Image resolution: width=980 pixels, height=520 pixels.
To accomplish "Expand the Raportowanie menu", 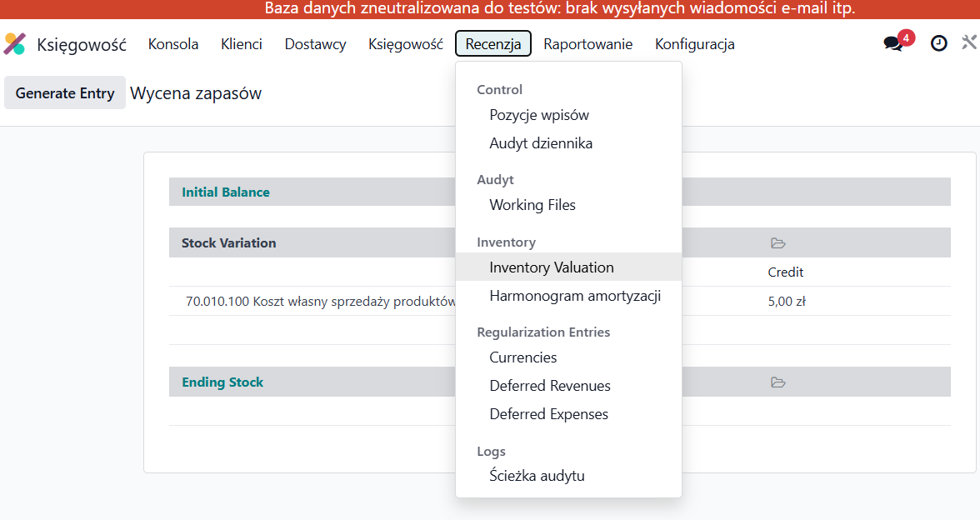I will [x=587, y=44].
